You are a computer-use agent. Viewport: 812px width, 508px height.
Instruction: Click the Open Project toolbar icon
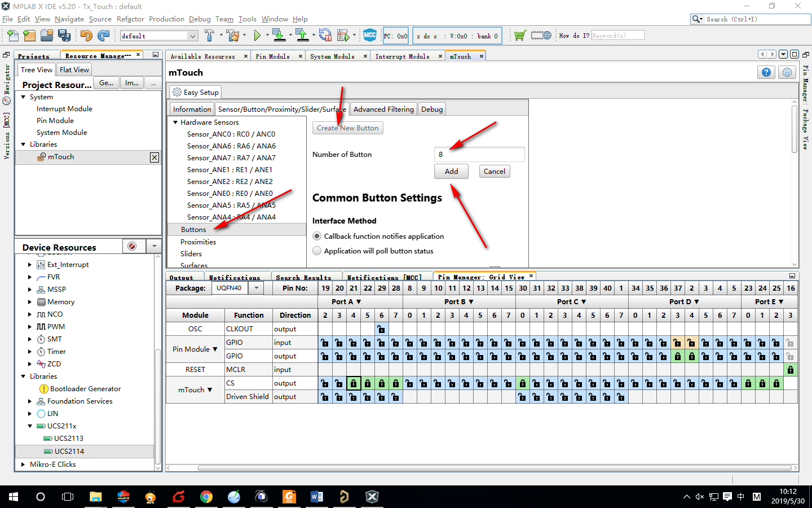(47, 36)
